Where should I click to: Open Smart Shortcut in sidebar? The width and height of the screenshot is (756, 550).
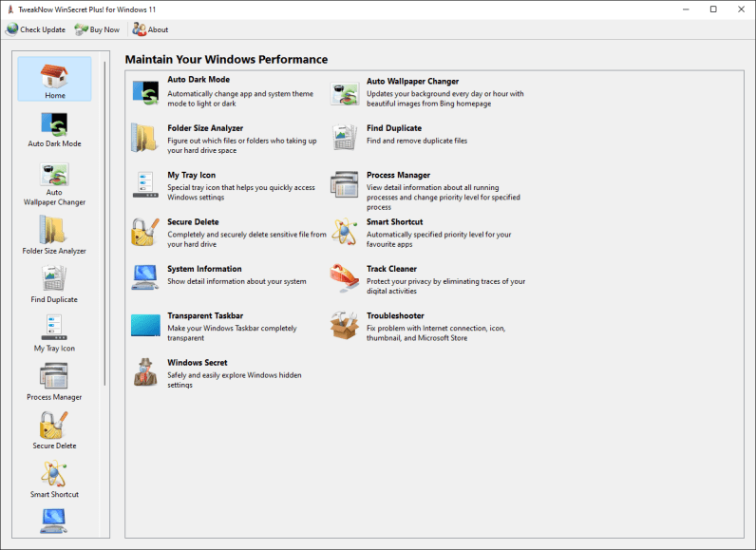(54, 474)
